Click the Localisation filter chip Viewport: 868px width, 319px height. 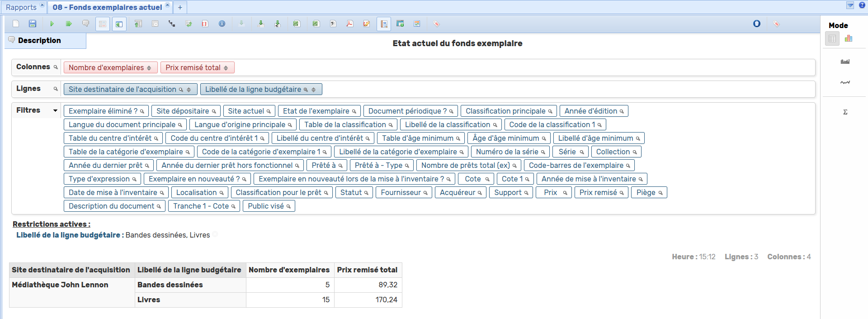point(200,192)
